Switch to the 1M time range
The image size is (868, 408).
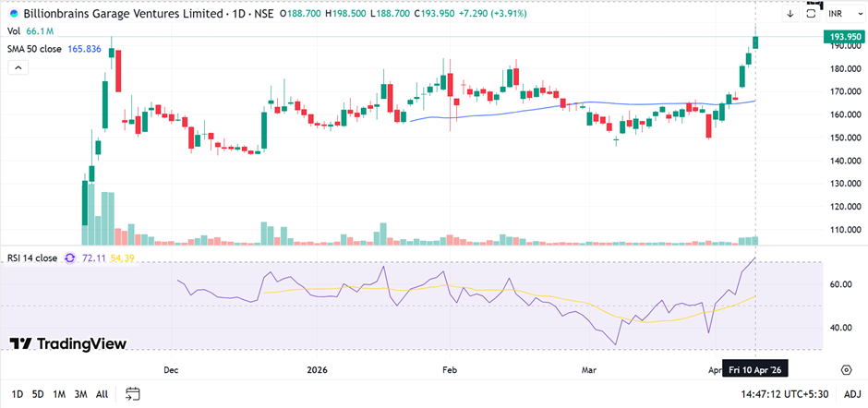[59, 394]
